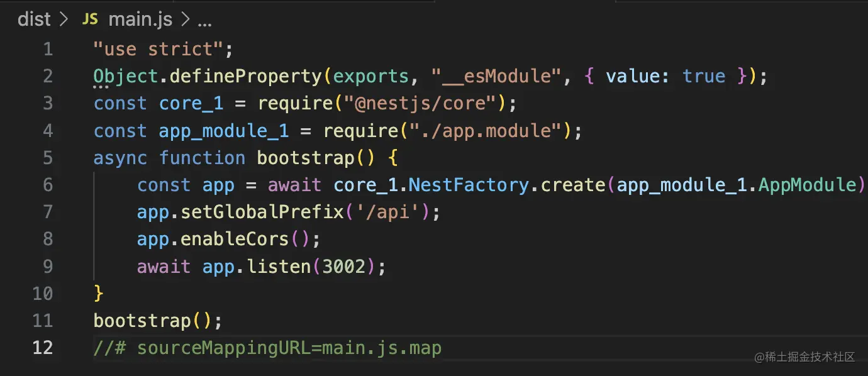Click the '/api' string literal
868x376 pixels.
(x=388, y=211)
